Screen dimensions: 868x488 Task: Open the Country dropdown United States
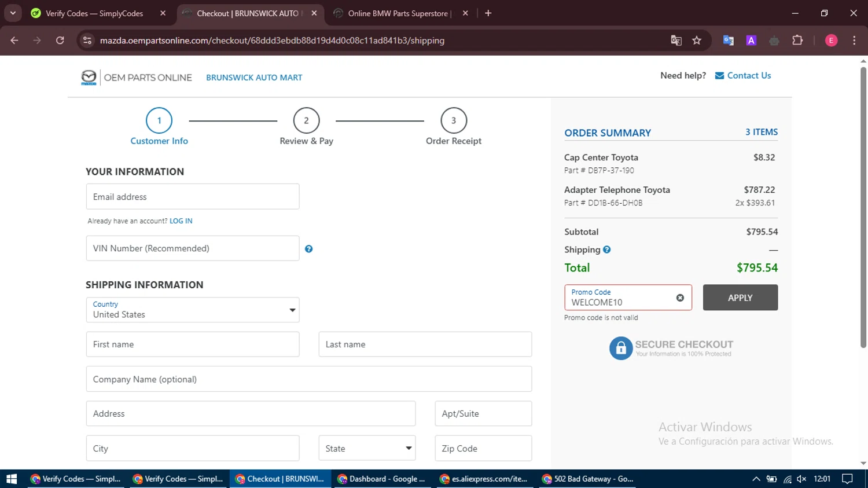click(193, 310)
